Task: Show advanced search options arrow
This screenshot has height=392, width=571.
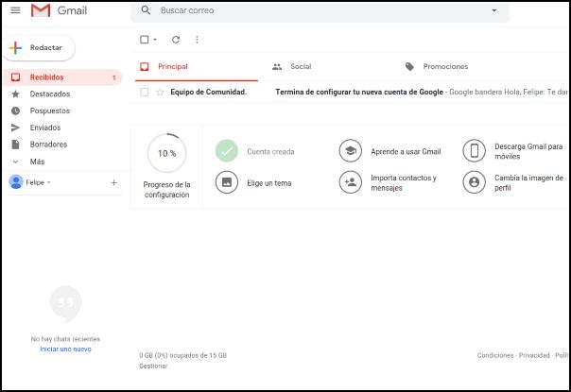Action: (494, 10)
